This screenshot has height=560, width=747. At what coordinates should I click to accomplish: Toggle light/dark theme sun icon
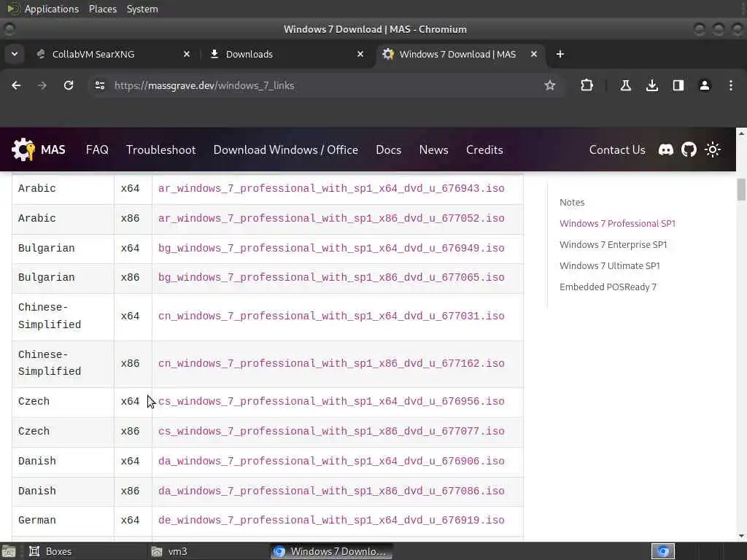coord(713,150)
